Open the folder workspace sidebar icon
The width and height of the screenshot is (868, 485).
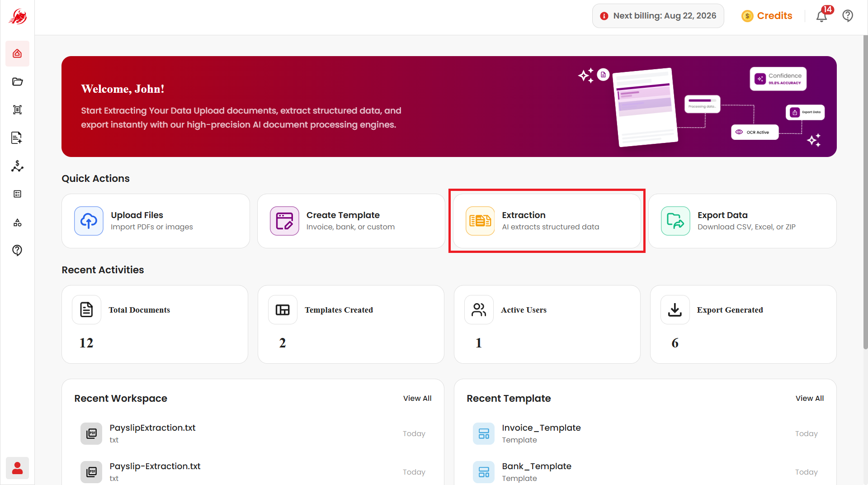click(17, 82)
